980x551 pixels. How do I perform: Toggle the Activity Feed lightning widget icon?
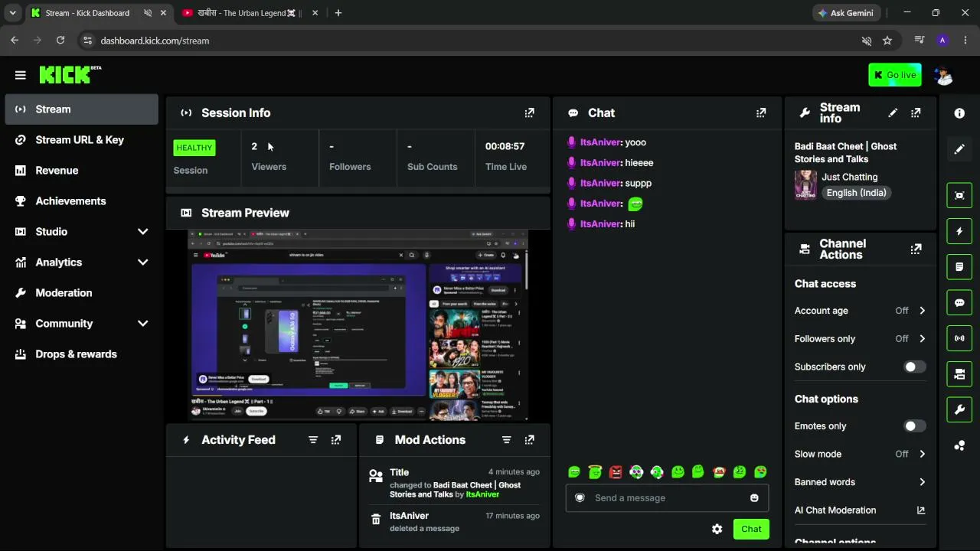959,231
